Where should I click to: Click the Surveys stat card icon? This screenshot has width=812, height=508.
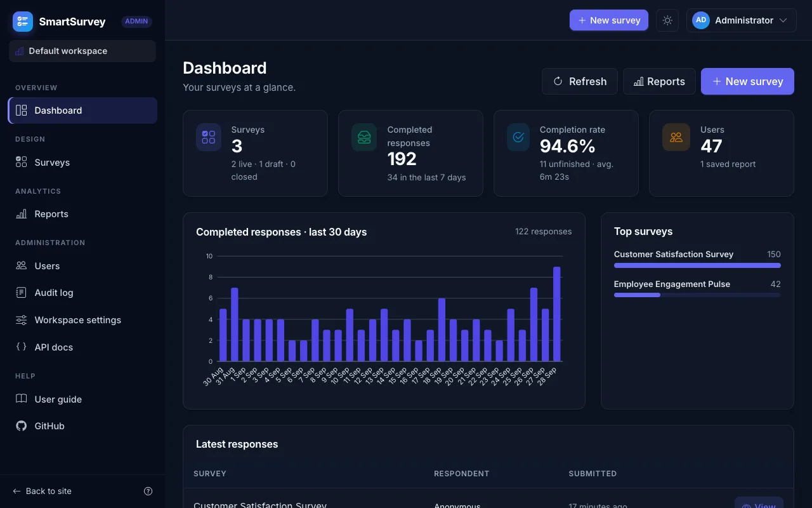[x=209, y=137]
